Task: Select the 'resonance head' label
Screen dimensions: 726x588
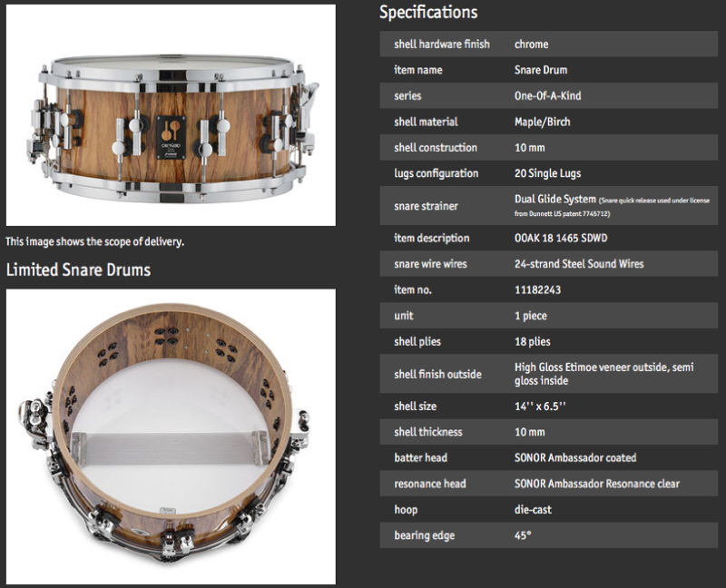Action: coord(430,484)
